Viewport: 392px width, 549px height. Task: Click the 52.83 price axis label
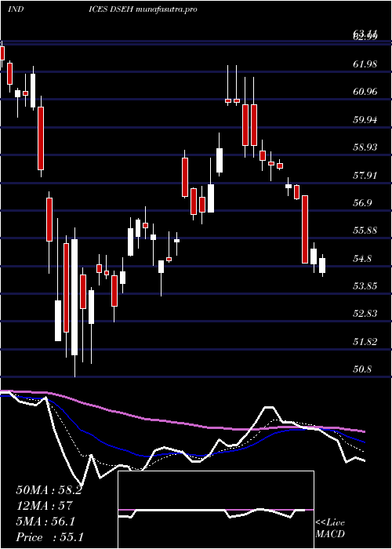[365, 314]
